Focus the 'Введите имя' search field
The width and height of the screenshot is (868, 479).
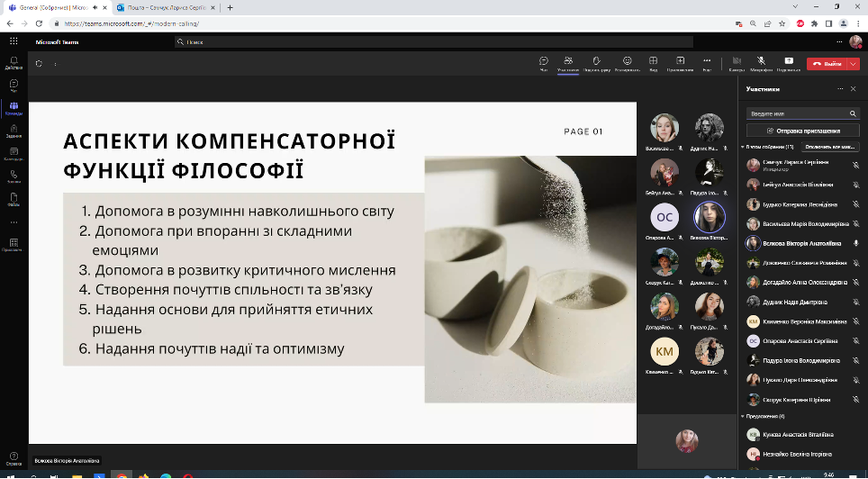(797, 113)
